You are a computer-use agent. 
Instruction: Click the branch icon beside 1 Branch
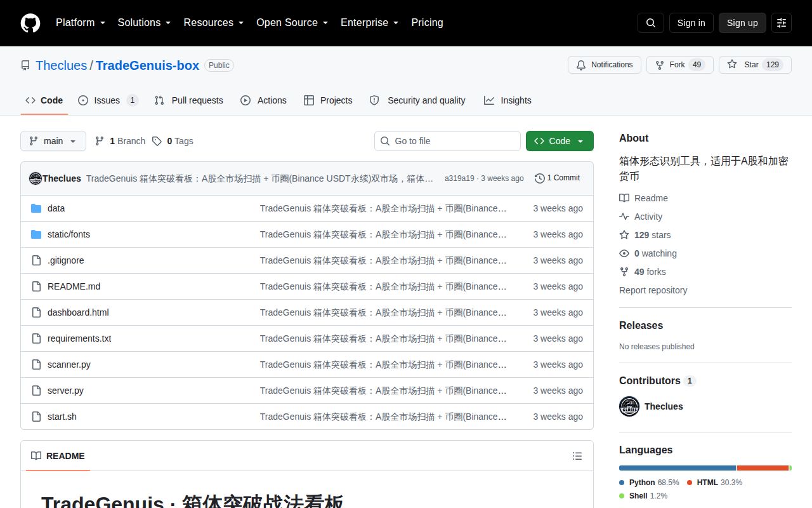pyautogui.click(x=100, y=141)
